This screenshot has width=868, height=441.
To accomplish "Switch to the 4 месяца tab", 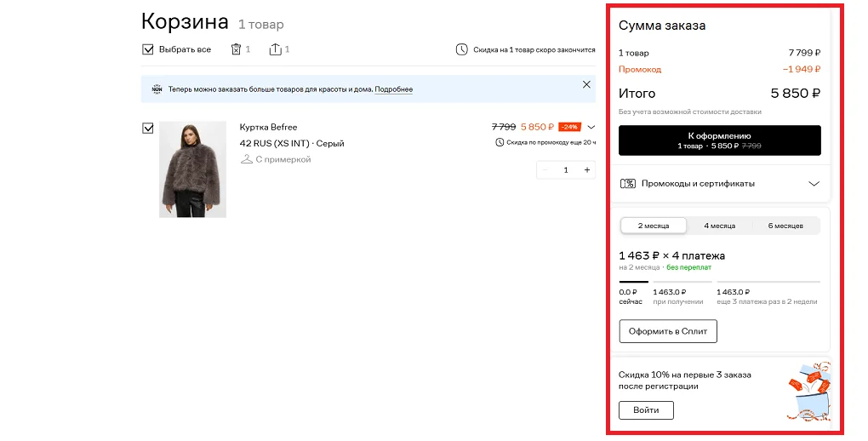I will tap(719, 226).
